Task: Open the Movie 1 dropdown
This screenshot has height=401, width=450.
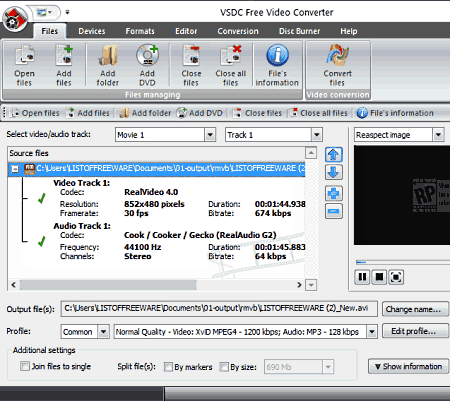Action: click(x=210, y=135)
